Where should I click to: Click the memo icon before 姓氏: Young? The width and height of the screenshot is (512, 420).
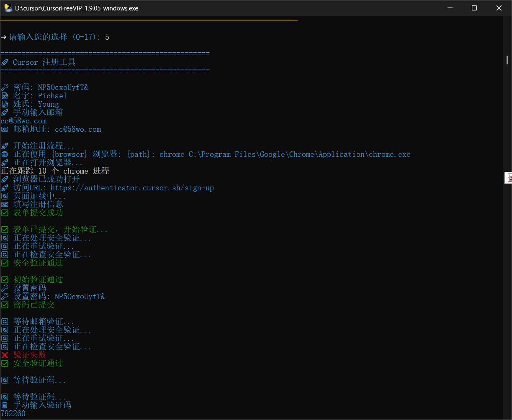click(5, 104)
